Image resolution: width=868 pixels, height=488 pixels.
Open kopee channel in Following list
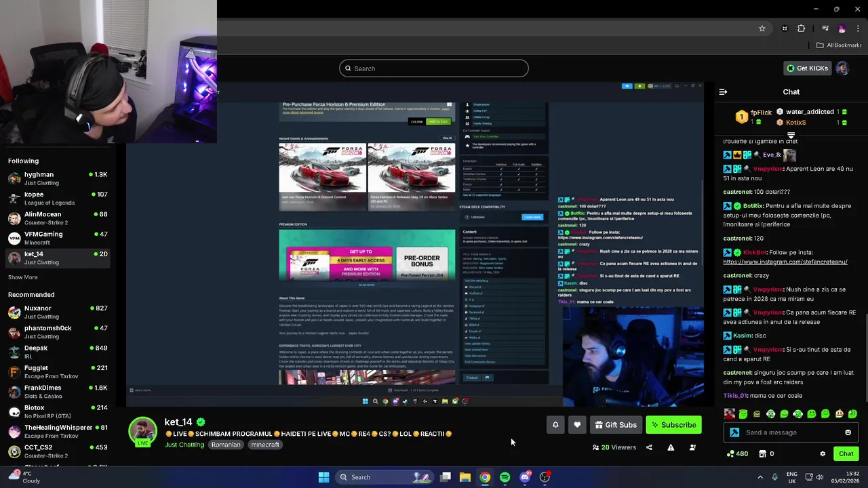(x=58, y=198)
